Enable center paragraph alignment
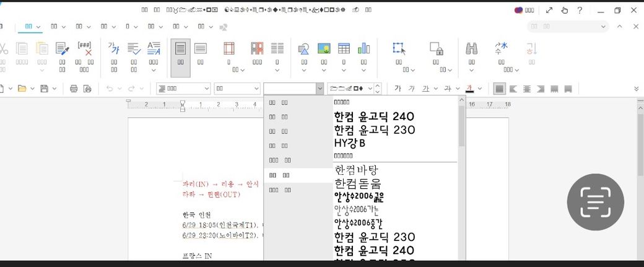This screenshot has height=267, width=644. [527, 89]
